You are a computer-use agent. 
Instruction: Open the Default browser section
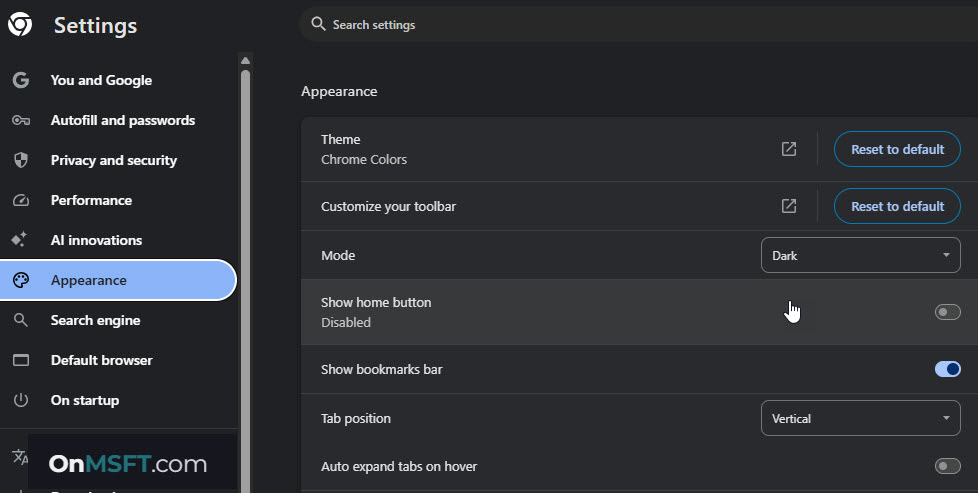click(x=101, y=360)
